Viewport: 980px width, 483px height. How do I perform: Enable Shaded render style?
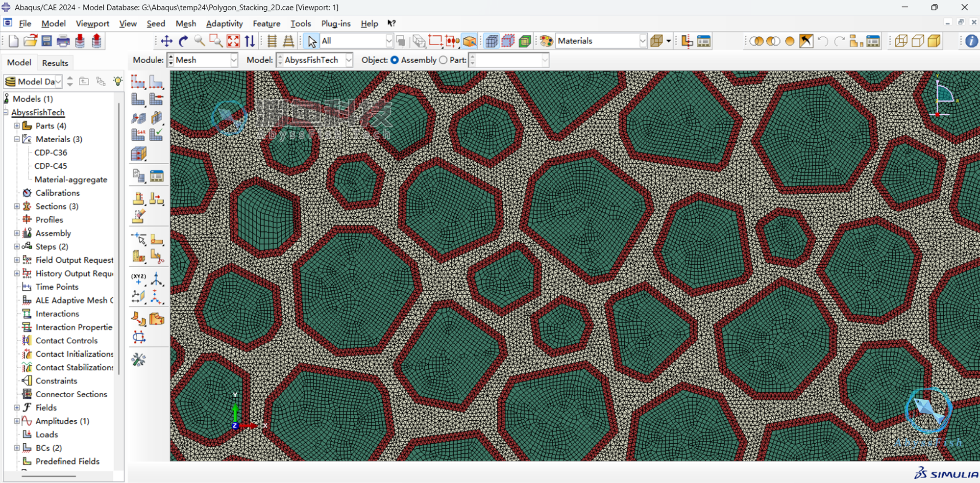(x=934, y=41)
